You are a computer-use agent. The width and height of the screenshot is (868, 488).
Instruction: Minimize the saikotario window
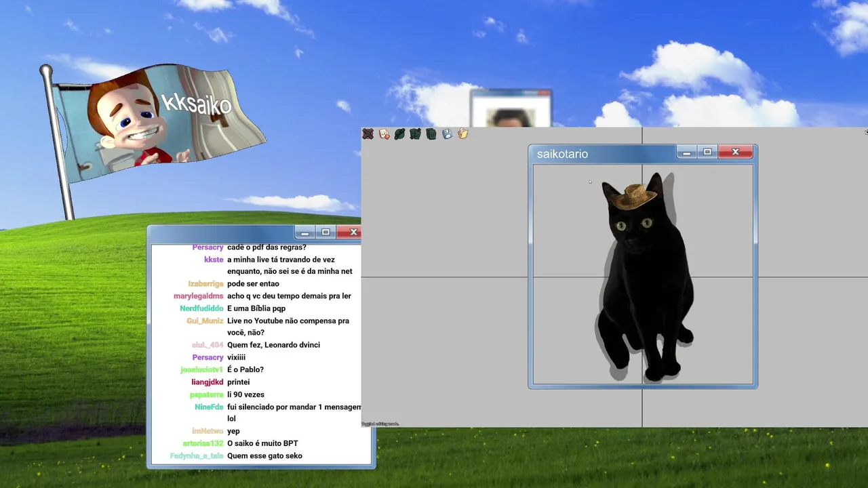[686, 152]
